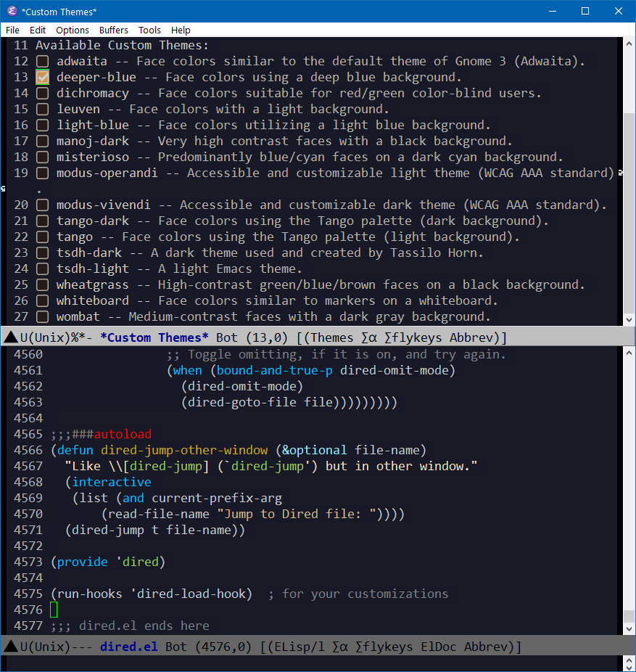The width and height of the screenshot is (636, 672).
Task: Toggle the wheatgrass theme checkbox
Action: (42, 284)
